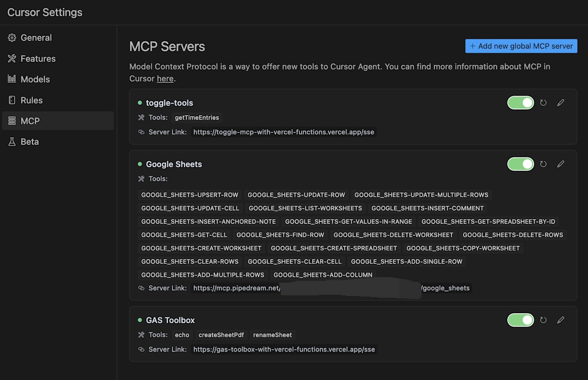Image resolution: width=588 pixels, height=380 pixels.
Task: Select the MCP sidebar item
Action: coord(58,121)
